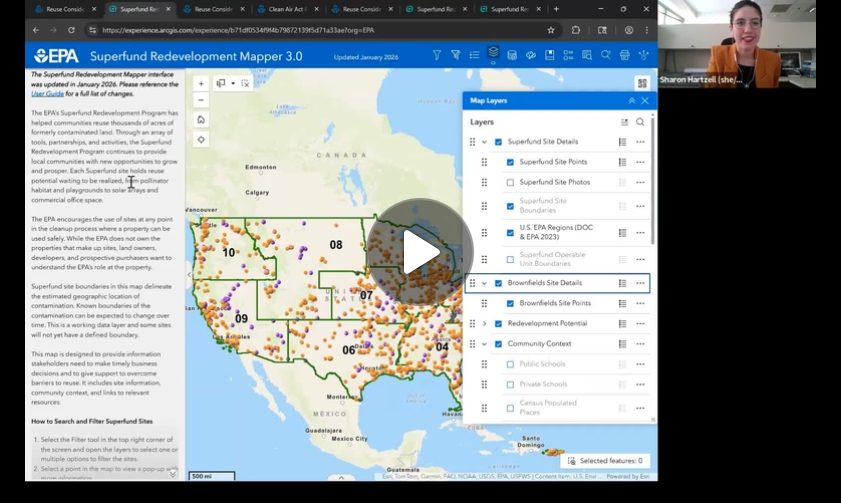
Task: Enable Superfund Site Photos layer
Action: click(510, 182)
